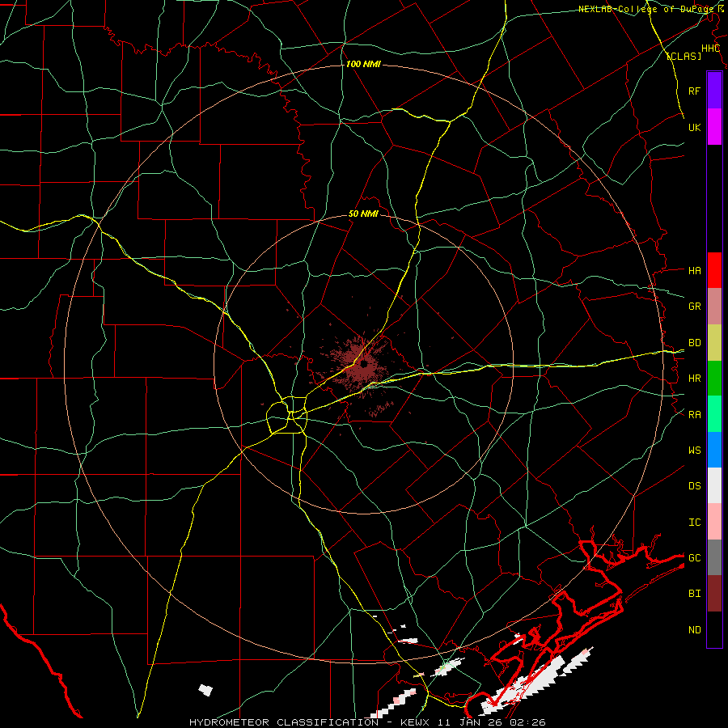Screen dimensions: 728x728
Task: Click the HA legend label
Action: pos(694,271)
